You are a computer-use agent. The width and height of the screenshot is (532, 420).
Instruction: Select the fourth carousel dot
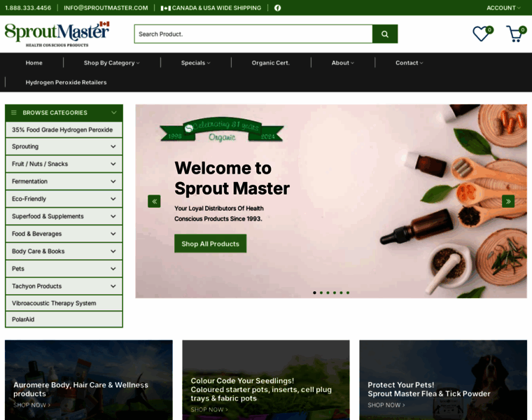pos(335,293)
